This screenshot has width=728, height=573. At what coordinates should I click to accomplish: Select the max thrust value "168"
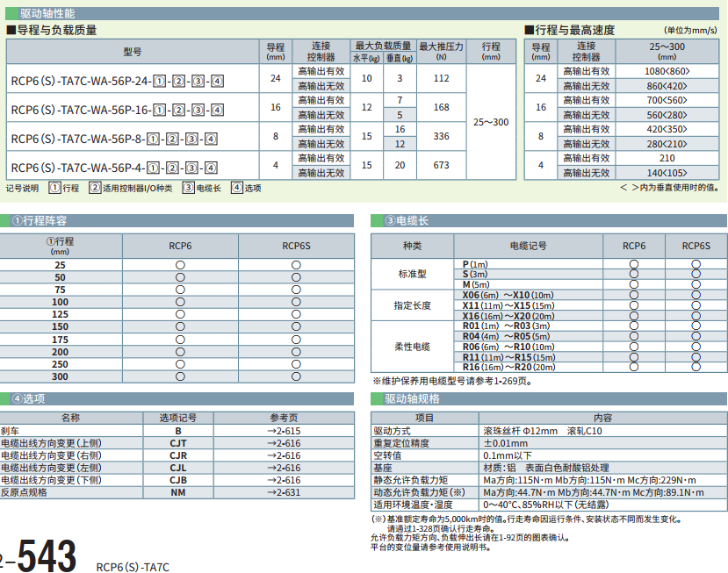(x=441, y=107)
